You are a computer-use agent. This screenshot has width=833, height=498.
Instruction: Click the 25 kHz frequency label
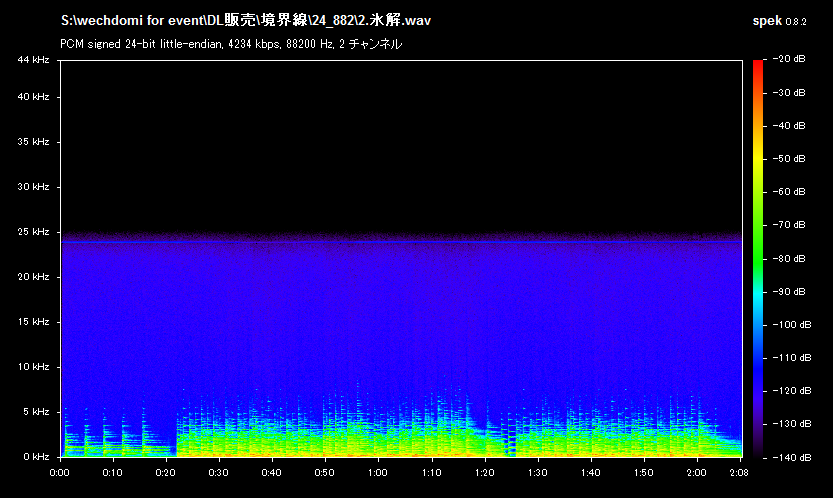point(33,232)
